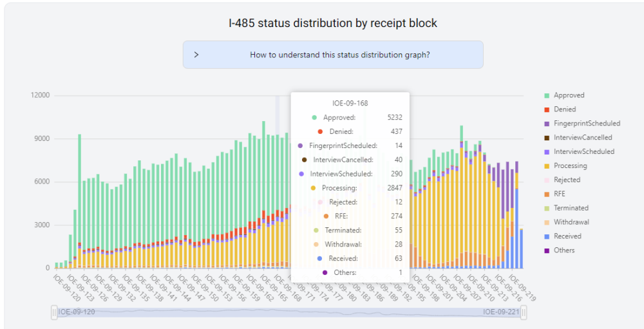This screenshot has height=329, width=644.
Task: Click the Rejected legend pink icon
Action: click(x=547, y=180)
